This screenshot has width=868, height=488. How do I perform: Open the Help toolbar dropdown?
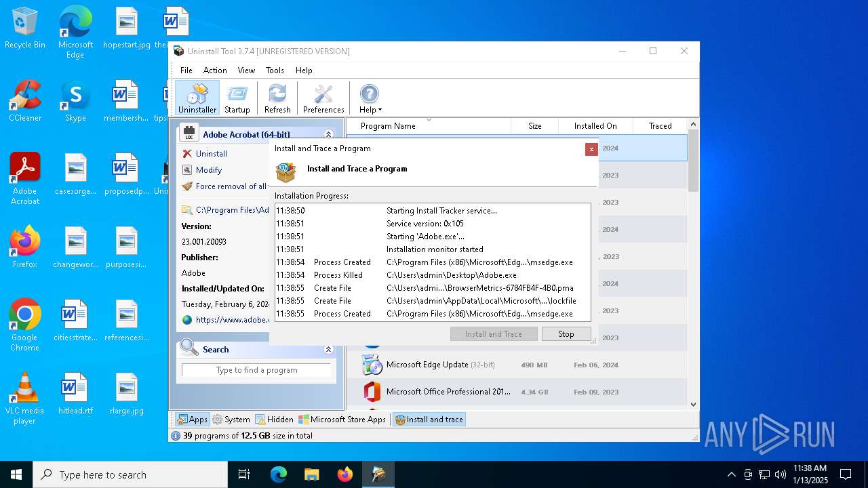pyautogui.click(x=370, y=98)
